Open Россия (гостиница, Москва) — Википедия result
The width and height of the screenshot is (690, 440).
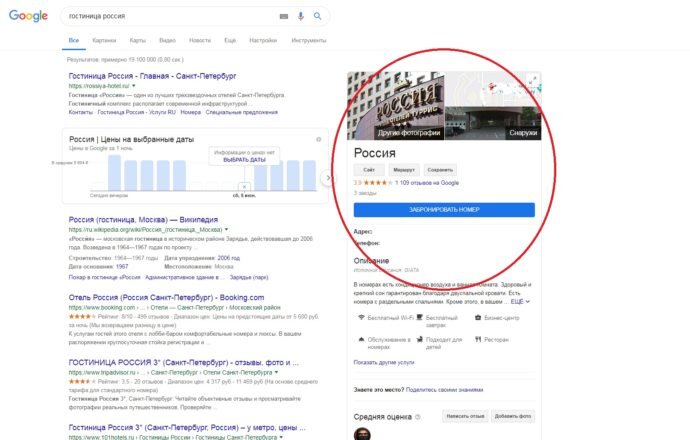(x=143, y=220)
